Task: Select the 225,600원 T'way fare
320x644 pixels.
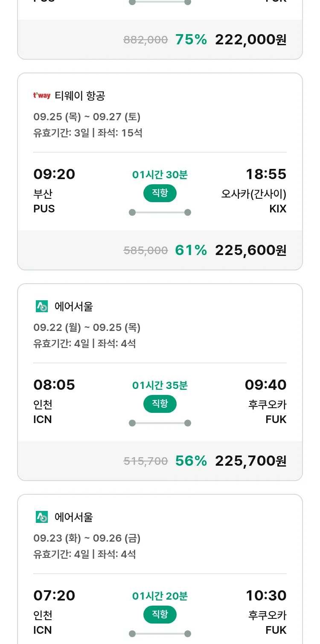Action: [x=250, y=250]
